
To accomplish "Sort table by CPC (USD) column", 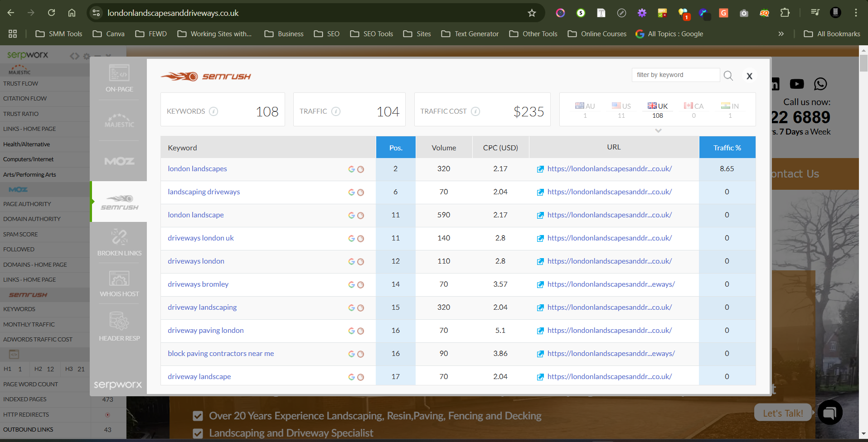I will (500, 148).
